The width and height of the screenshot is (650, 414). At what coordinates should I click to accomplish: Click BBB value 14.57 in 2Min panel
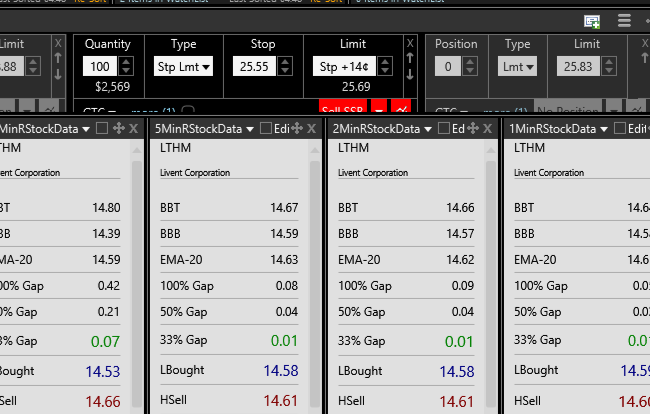pos(460,234)
